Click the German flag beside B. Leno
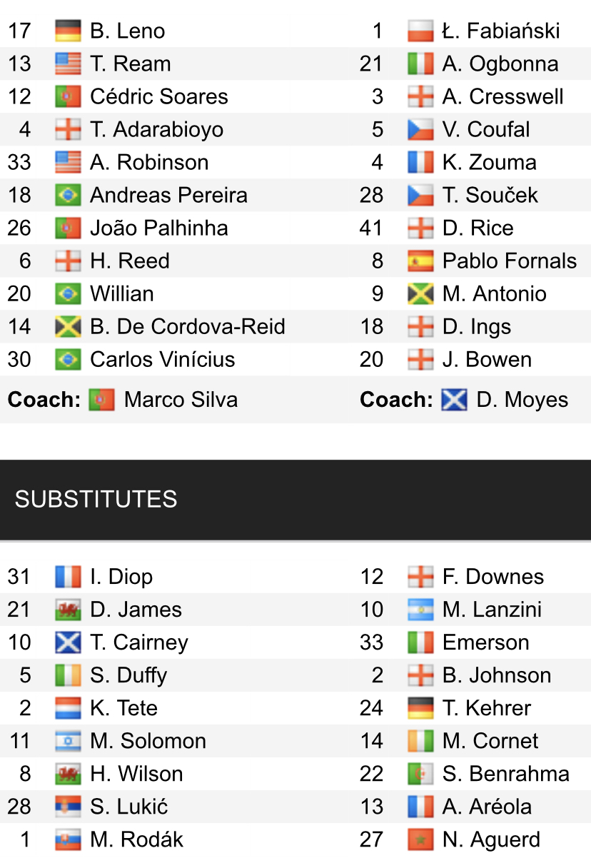This screenshot has width=591, height=868. (68, 31)
